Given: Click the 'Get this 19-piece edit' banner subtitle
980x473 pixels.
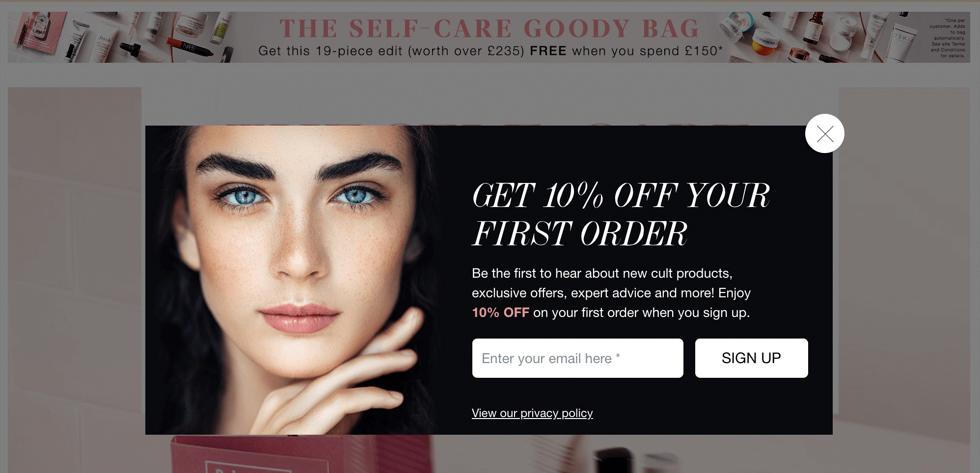Looking at the screenshot, I should point(490,51).
